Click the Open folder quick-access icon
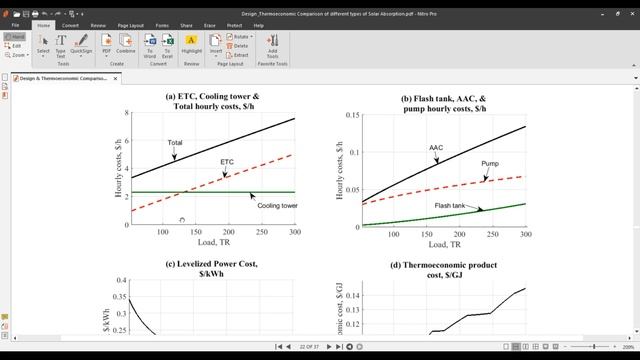This screenshot has height=360, width=640. pos(17,14)
